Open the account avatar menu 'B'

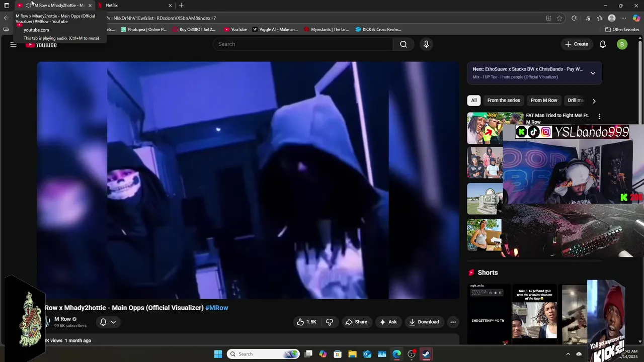(x=622, y=44)
